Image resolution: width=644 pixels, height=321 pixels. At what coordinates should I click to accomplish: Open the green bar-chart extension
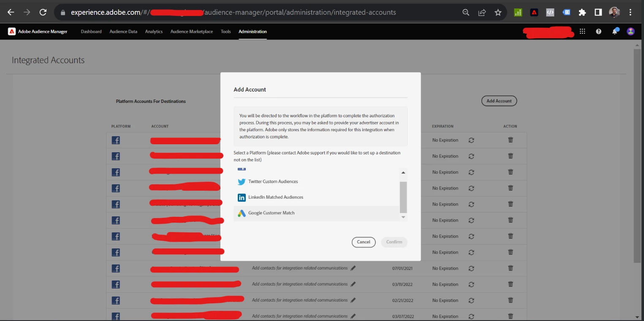[518, 13]
